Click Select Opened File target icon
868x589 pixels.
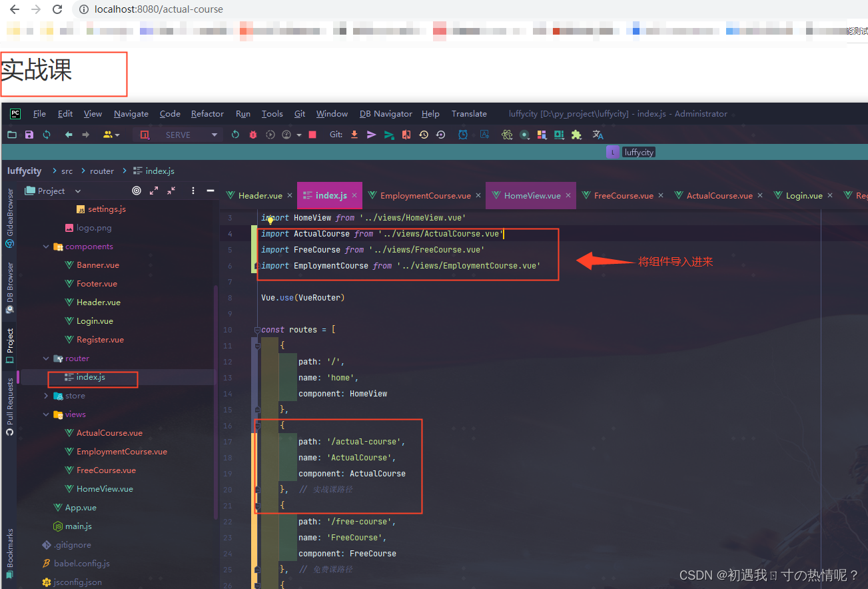coord(137,191)
